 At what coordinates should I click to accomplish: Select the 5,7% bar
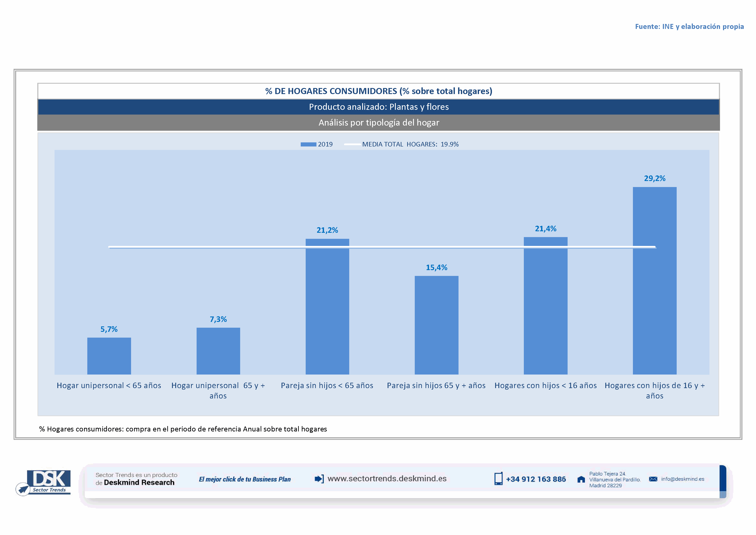109,356
